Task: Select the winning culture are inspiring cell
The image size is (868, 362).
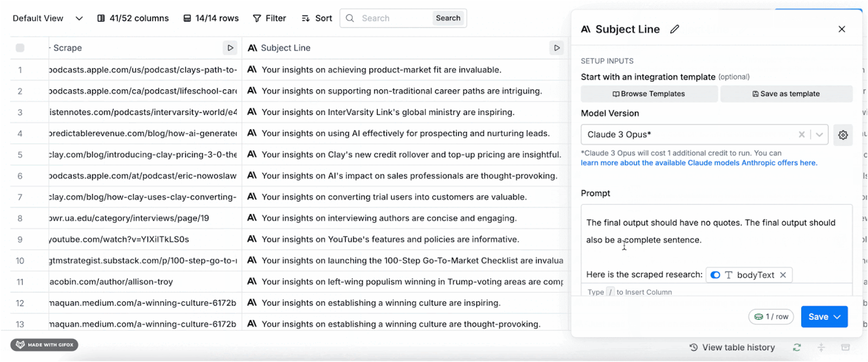Action: tap(405, 303)
